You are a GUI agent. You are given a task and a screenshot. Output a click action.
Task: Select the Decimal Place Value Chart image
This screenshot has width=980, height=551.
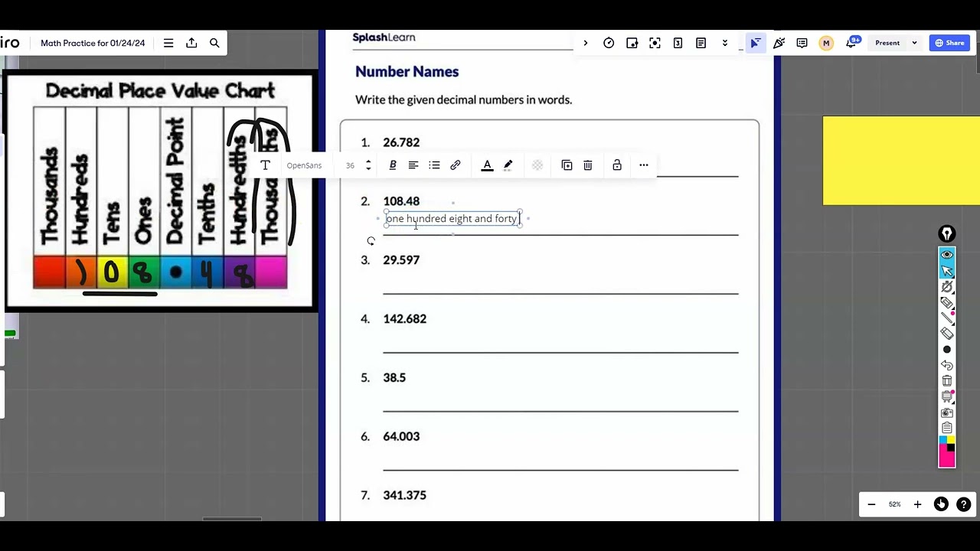[160, 191]
